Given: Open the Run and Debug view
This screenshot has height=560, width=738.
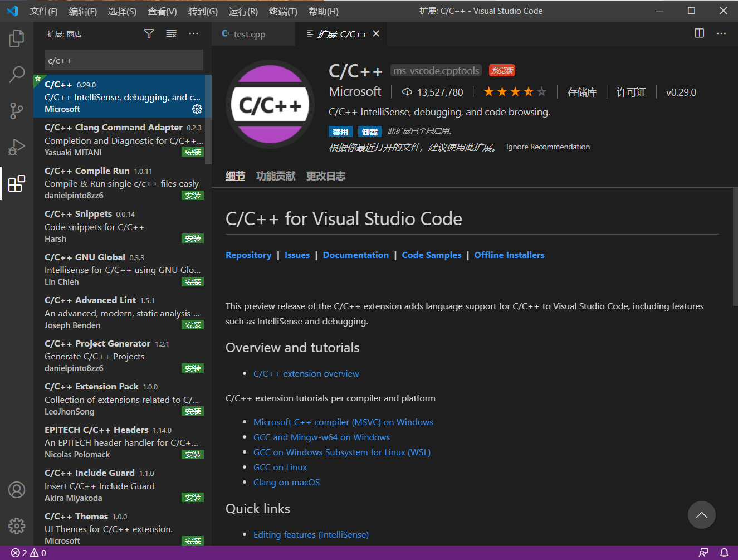Looking at the screenshot, I should coord(16,147).
